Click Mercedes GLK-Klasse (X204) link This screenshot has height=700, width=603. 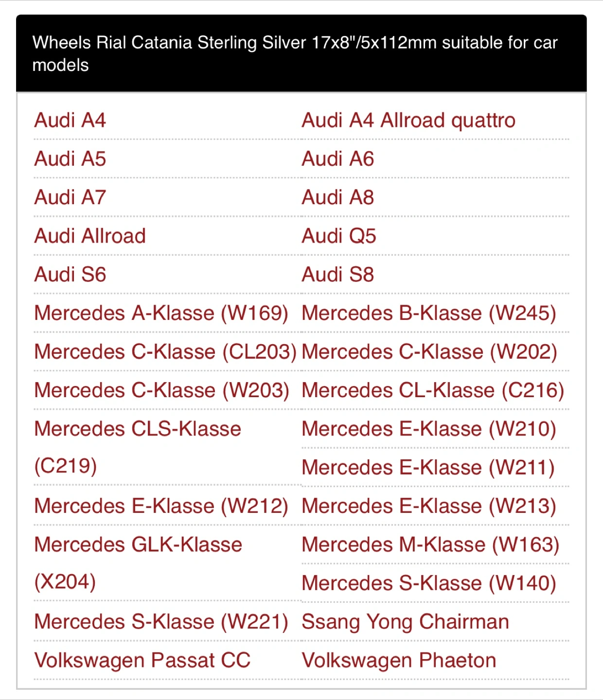(x=138, y=563)
